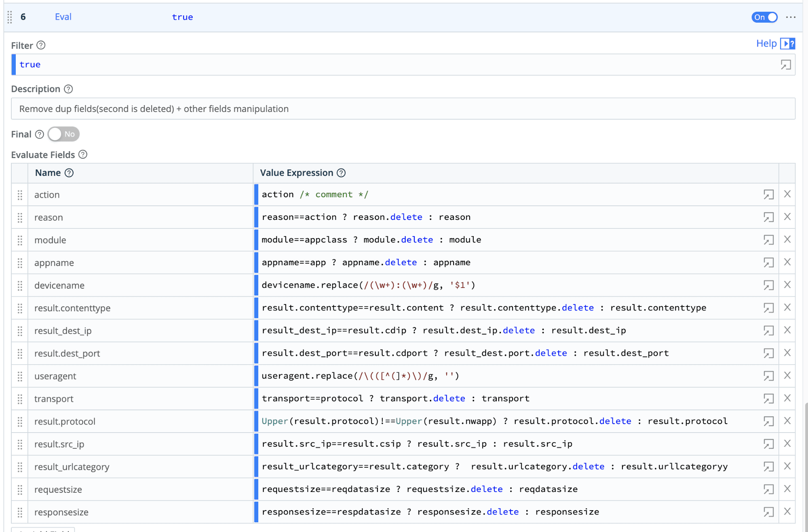Delete the action field row

(787, 194)
